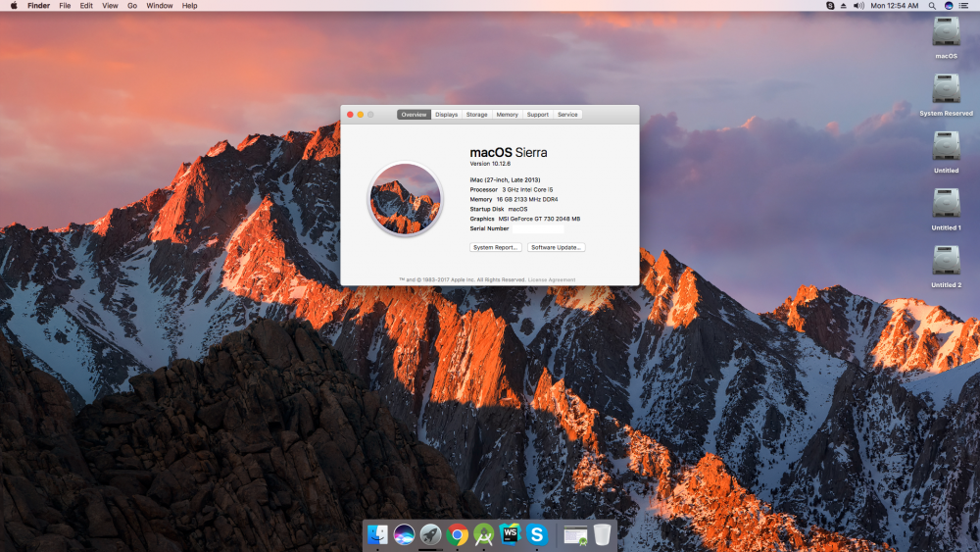Open the volume control in menu bar
Screen dimensions: 980x552
tap(858, 6)
